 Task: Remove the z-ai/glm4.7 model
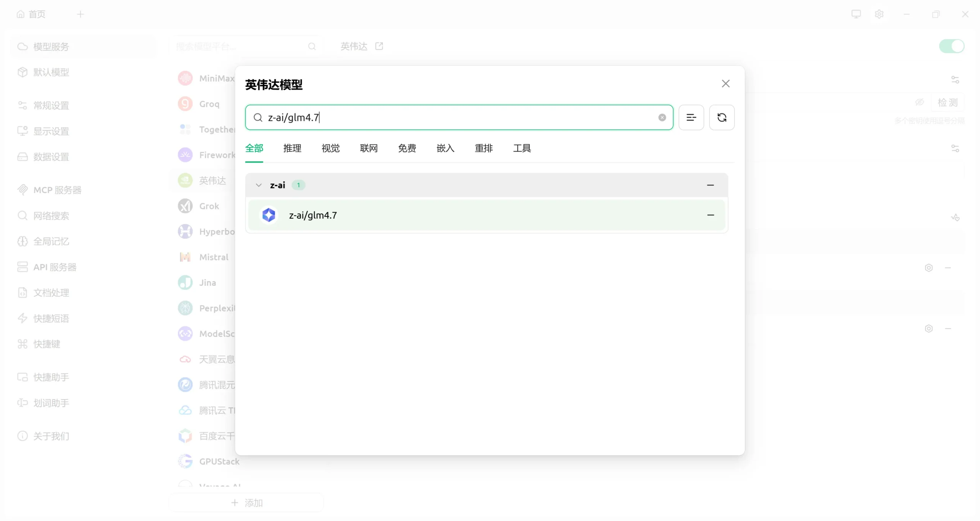click(710, 215)
